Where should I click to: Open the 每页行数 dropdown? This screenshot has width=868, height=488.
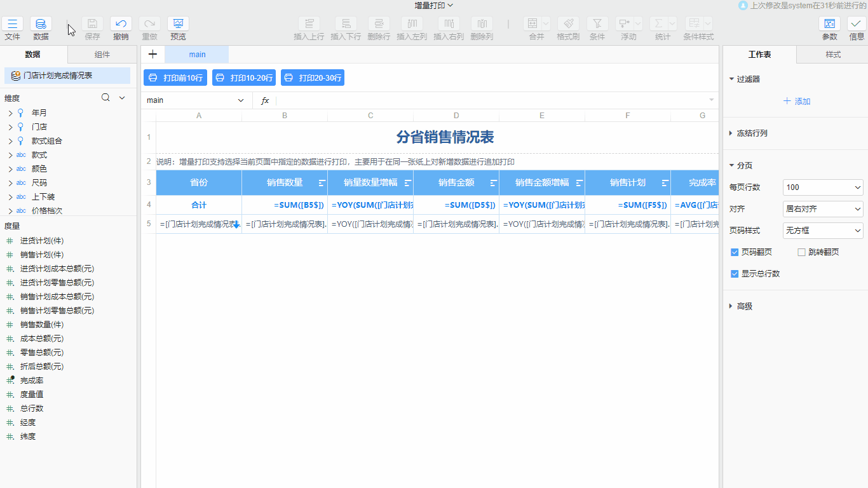[x=823, y=187]
